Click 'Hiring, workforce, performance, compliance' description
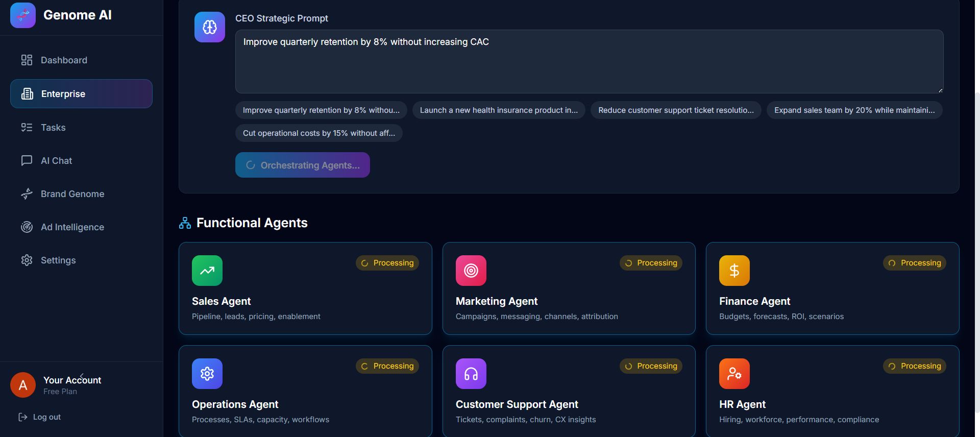980x437 pixels. click(x=799, y=420)
